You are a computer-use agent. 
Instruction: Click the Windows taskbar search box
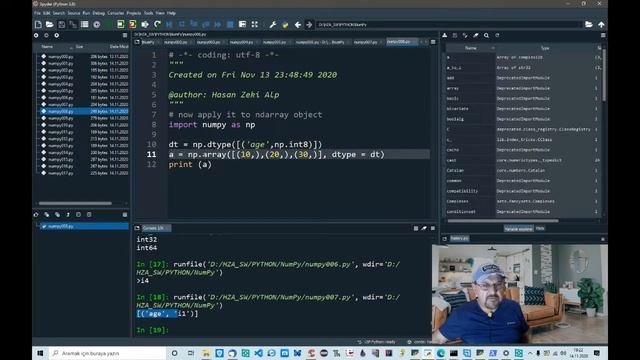107,353
